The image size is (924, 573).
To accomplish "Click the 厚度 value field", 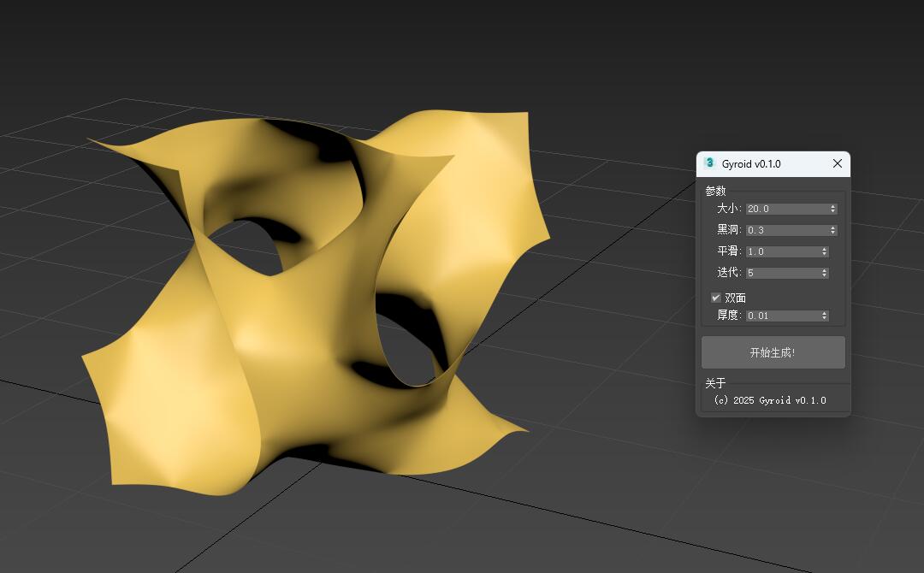I will 782,316.
